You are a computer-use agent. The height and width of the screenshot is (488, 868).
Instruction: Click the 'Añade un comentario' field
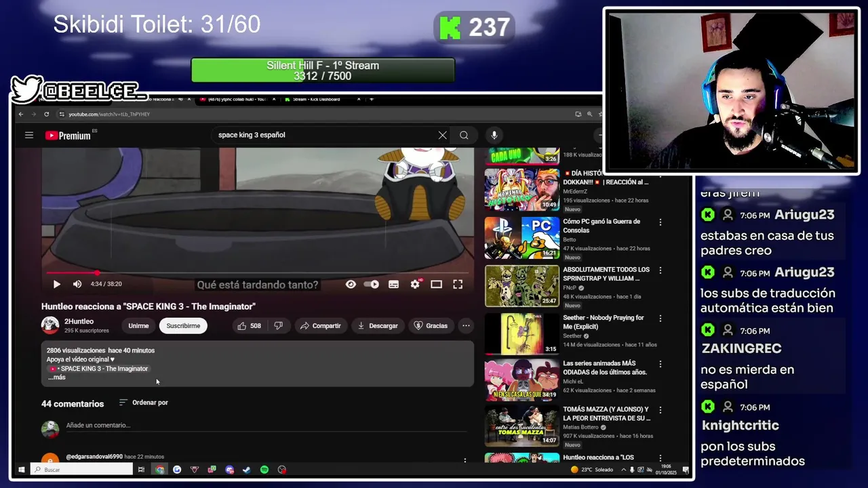click(x=268, y=426)
